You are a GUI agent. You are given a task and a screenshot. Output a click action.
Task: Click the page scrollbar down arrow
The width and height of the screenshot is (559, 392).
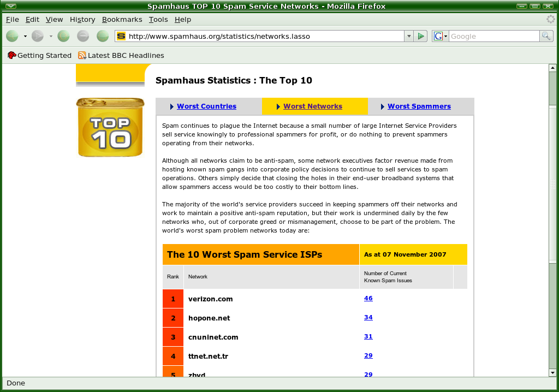(552, 373)
